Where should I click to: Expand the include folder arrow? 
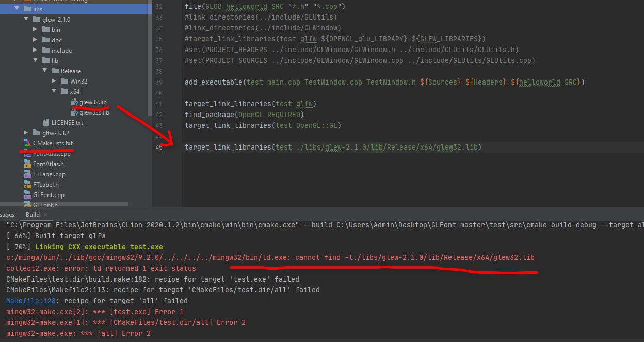[x=35, y=50]
